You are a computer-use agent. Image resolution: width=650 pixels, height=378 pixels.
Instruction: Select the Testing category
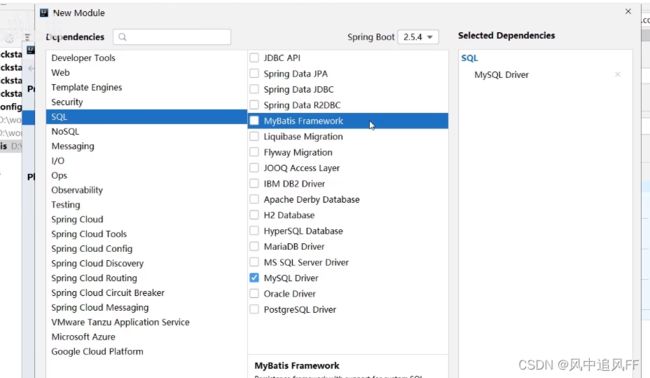tap(66, 205)
